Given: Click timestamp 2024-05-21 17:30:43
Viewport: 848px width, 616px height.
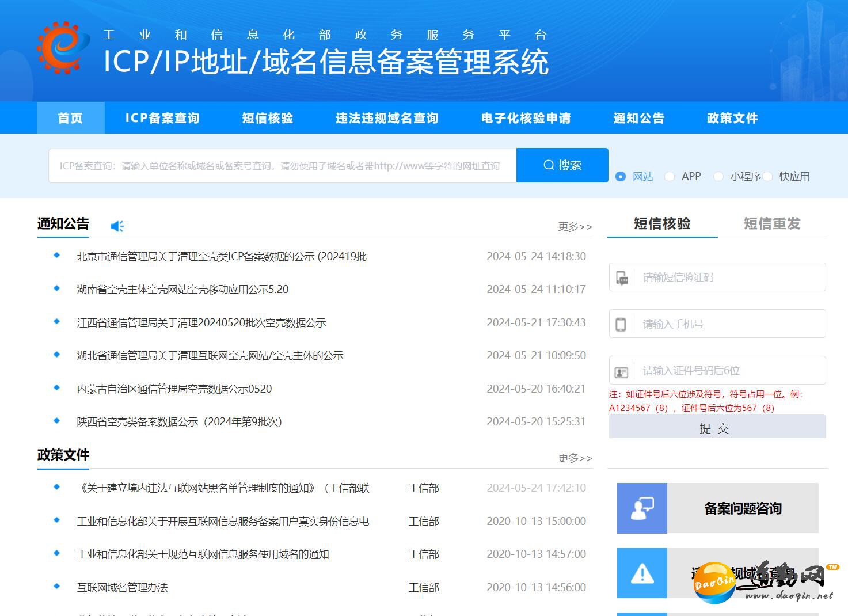Looking at the screenshot, I should click(x=537, y=322).
